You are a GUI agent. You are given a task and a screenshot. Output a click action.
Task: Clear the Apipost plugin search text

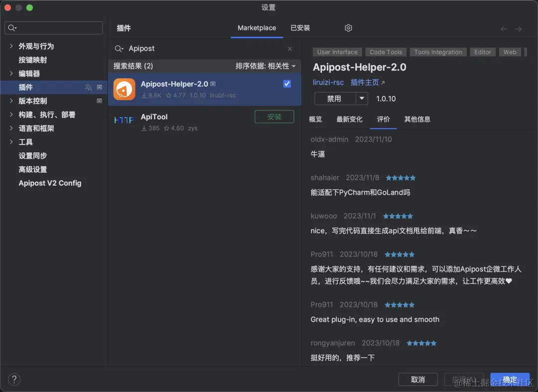click(290, 49)
